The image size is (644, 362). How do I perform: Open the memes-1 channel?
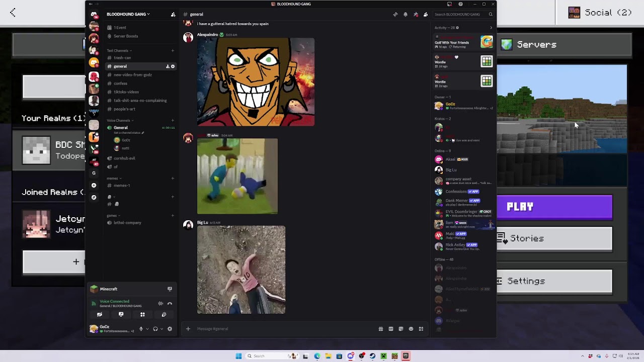[x=140, y=186]
